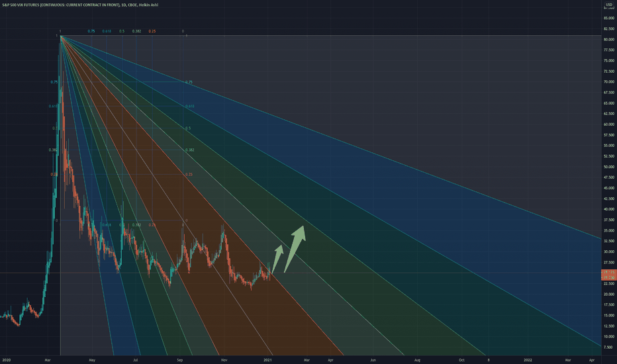Click the 10.000 price axis label
The width and height of the screenshot is (617, 364).
[x=609, y=337]
